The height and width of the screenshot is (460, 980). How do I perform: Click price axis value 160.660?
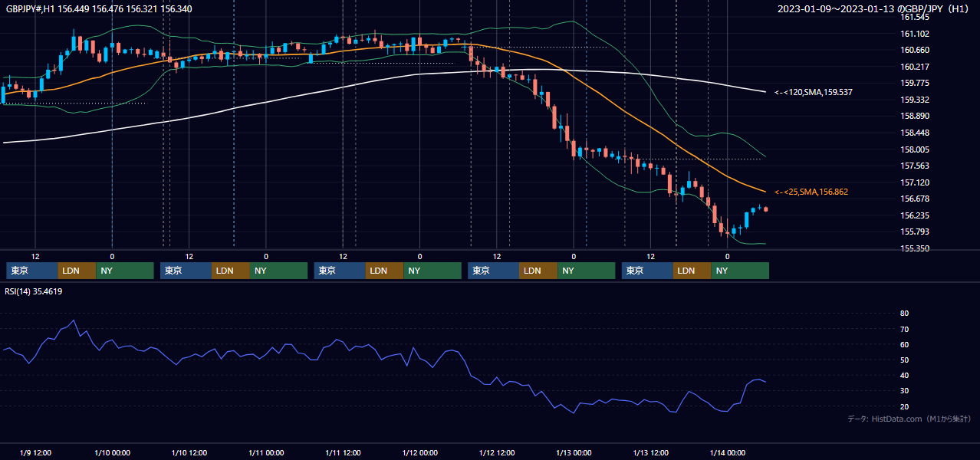pyautogui.click(x=914, y=50)
